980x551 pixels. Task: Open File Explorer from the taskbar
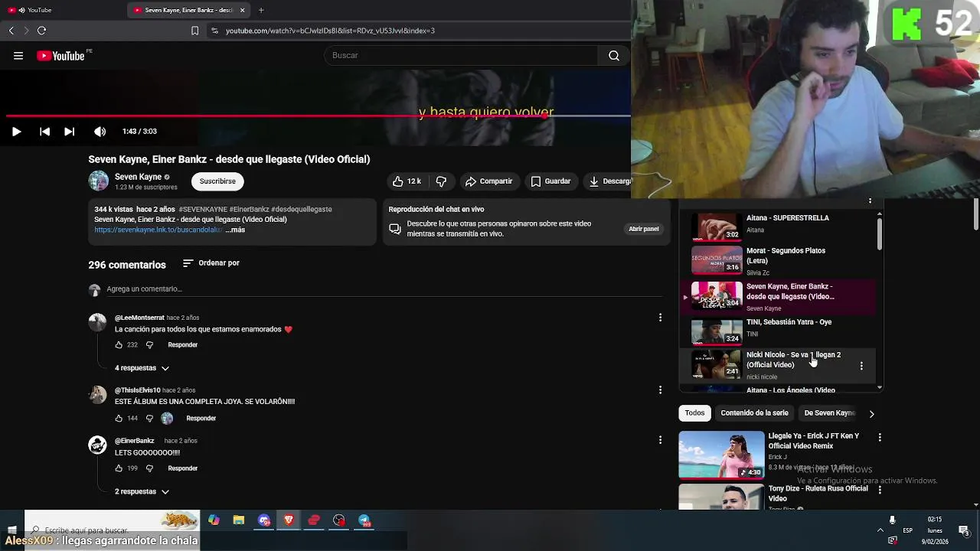[239, 520]
